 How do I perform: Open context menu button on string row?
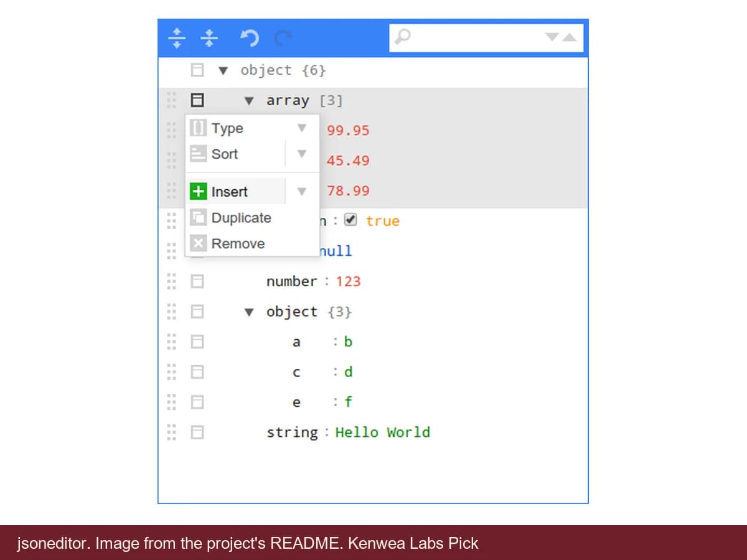point(197,432)
